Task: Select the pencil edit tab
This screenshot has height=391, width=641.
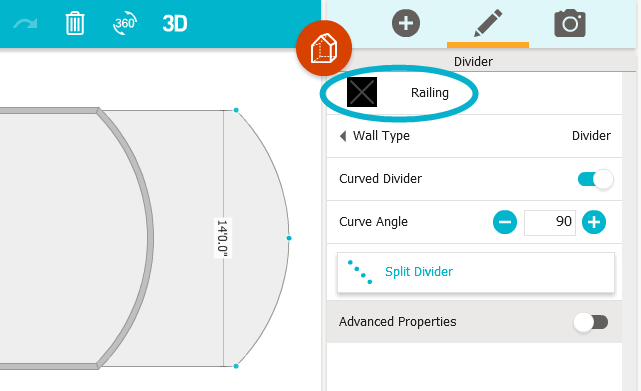Action: click(488, 23)
